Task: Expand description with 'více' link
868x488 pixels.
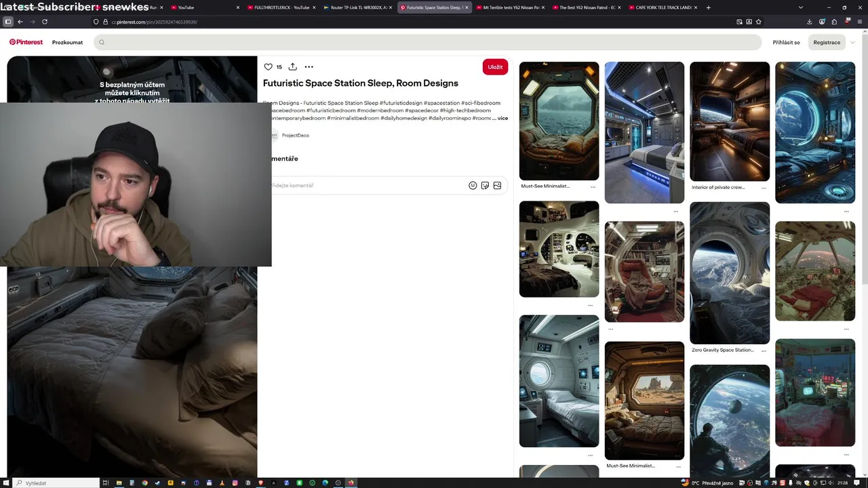Action: click(x=502, y=118)
